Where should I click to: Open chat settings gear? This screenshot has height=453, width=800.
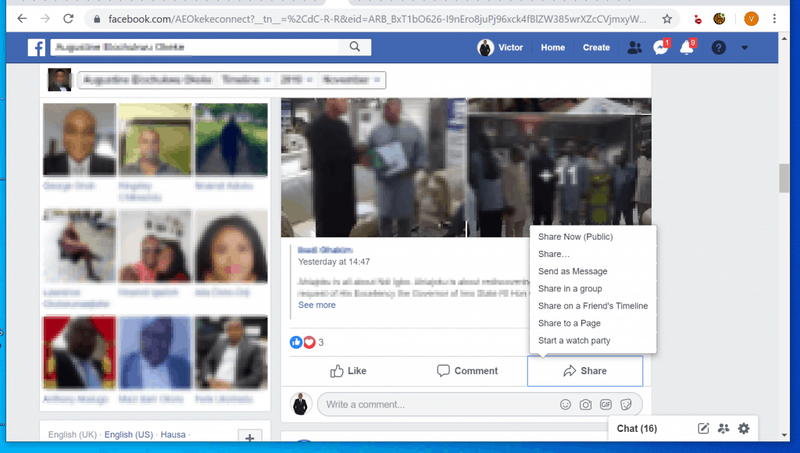[x=744, y=429]
